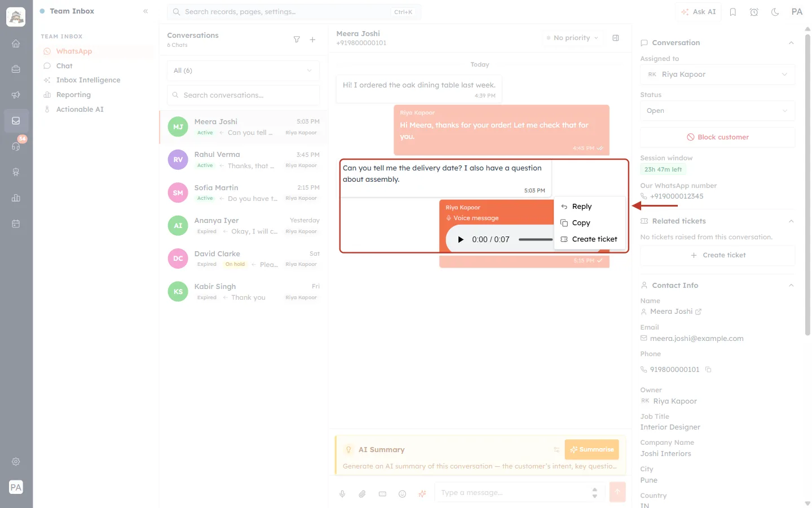Open the megaphone campaigns icon in left rail
Viewport: 812px width, 508px height.
[16, 95]
